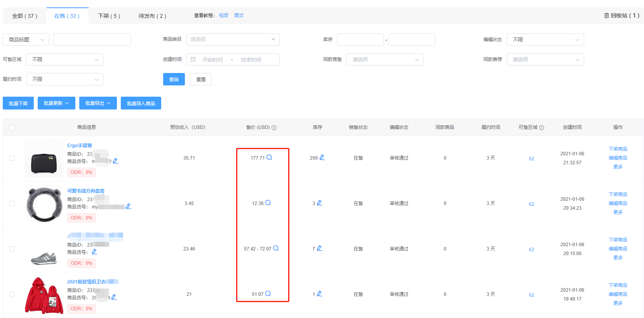Edit 商品货号 pencil in sneaker row
This screenshot has height=318, width=644.
point(94,252)
